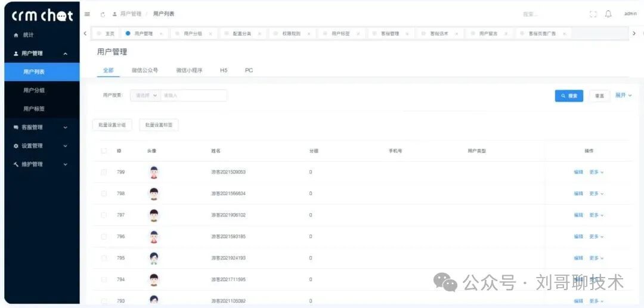Close the 权限规则 page tab
The width and height of the screenshot is (644, 308).
tap(309, 33)
